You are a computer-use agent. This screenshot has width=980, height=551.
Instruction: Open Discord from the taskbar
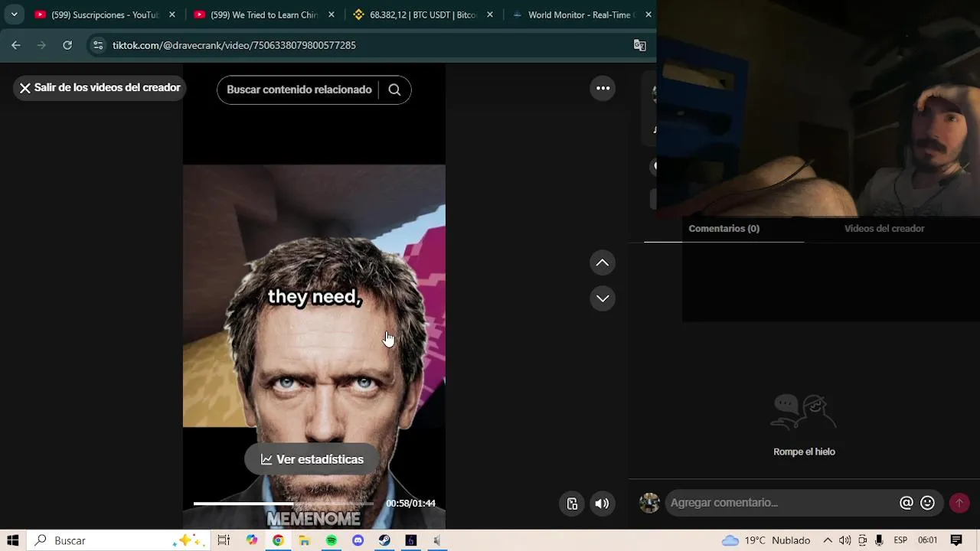click(x=358, y=540)
